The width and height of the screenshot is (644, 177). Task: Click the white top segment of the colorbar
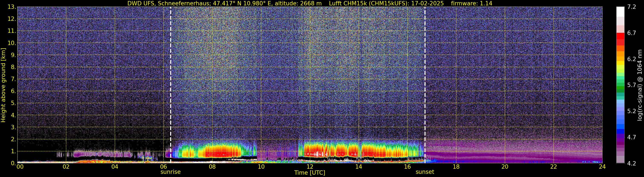click(620, 12)
